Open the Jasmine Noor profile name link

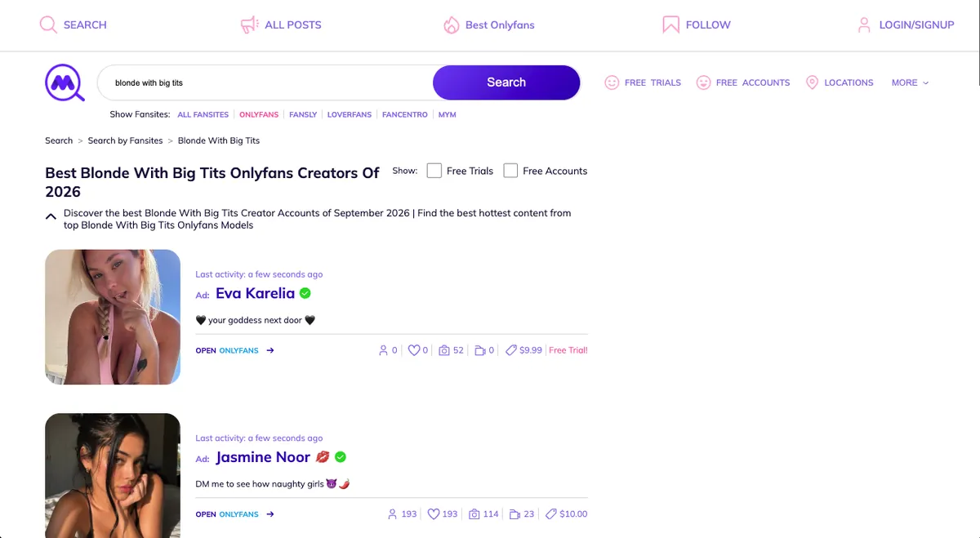263,458
